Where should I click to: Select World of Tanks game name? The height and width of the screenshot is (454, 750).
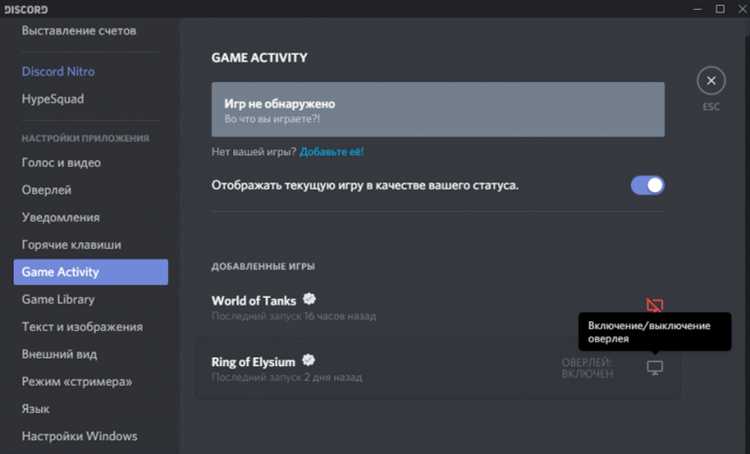(x=254, y=301)
